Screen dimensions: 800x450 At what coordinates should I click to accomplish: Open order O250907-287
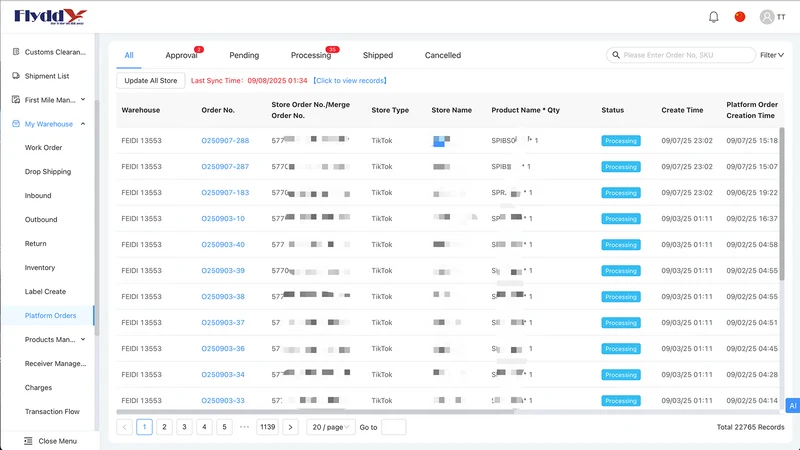(x=225, y=166)
